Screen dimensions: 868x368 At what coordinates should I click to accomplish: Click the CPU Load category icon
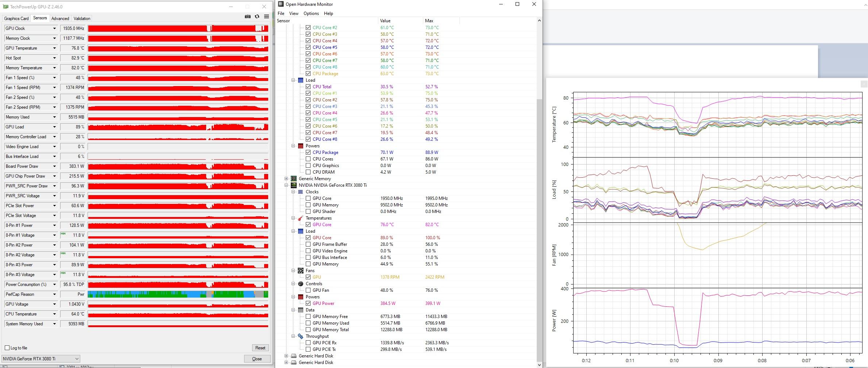(x=301, y=80)
